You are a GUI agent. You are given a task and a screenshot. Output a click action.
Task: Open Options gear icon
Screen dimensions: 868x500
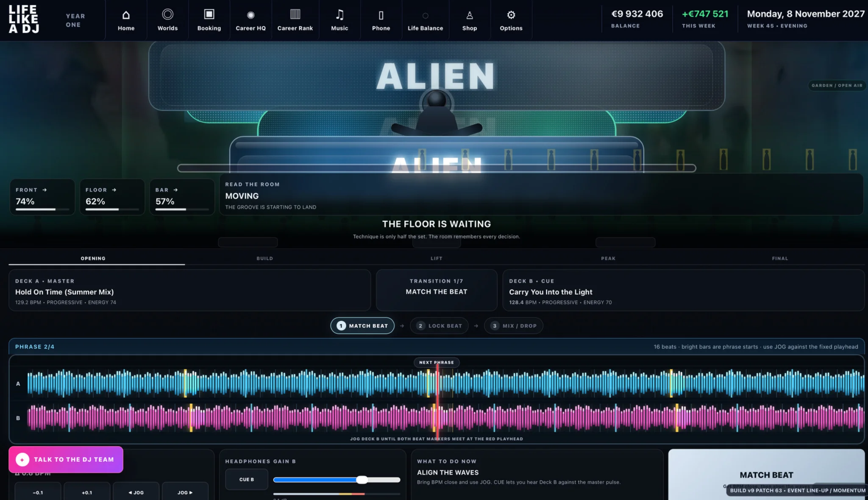point(511,15)
